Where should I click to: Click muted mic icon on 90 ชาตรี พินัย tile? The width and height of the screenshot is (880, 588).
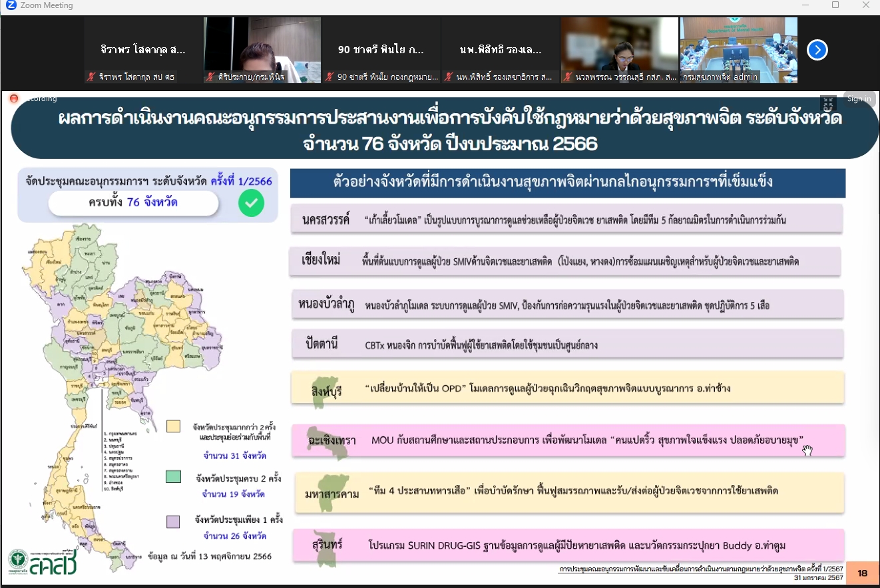point(330,77)
